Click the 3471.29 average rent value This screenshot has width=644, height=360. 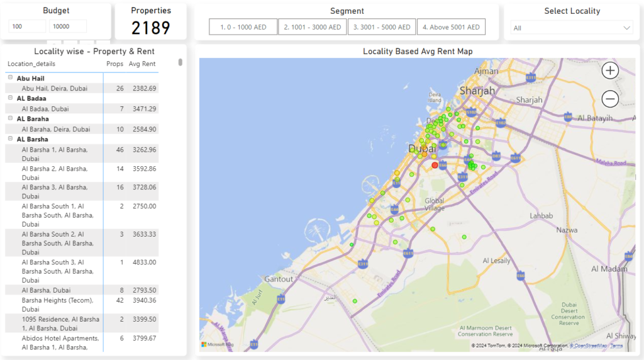point(144,109)
